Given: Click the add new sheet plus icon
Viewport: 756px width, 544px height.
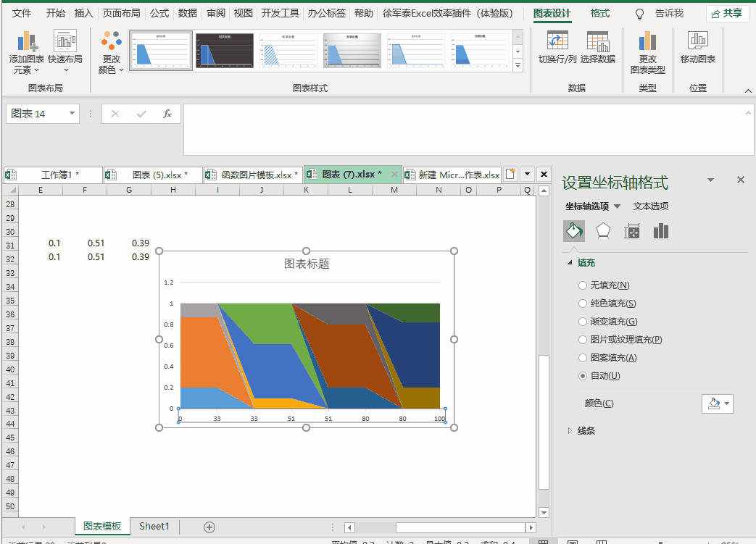Looking at the screenshot, I should 209,527.
